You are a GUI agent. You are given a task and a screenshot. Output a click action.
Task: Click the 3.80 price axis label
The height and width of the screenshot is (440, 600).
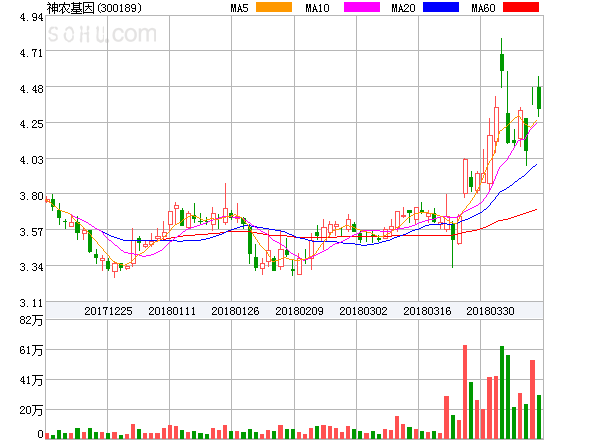31,196
